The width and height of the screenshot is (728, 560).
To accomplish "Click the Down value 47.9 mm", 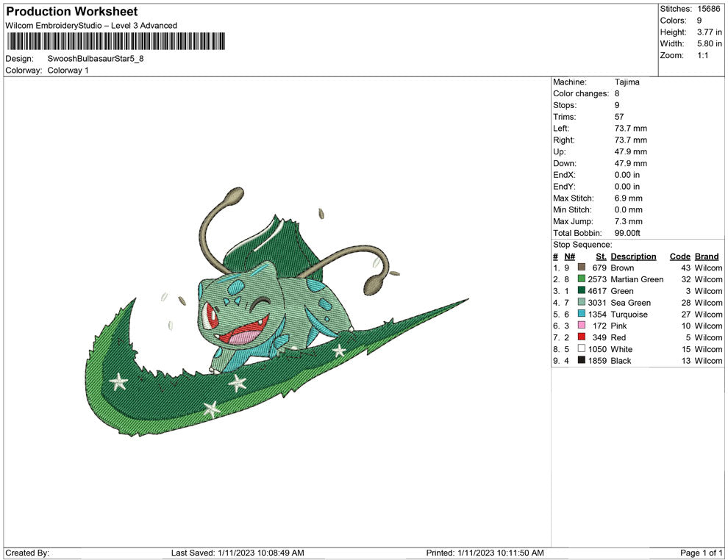I will coord(630,163).
